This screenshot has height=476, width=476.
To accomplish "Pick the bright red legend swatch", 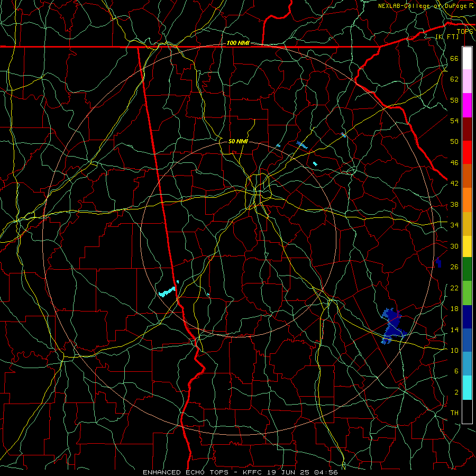I will point(467,152).
